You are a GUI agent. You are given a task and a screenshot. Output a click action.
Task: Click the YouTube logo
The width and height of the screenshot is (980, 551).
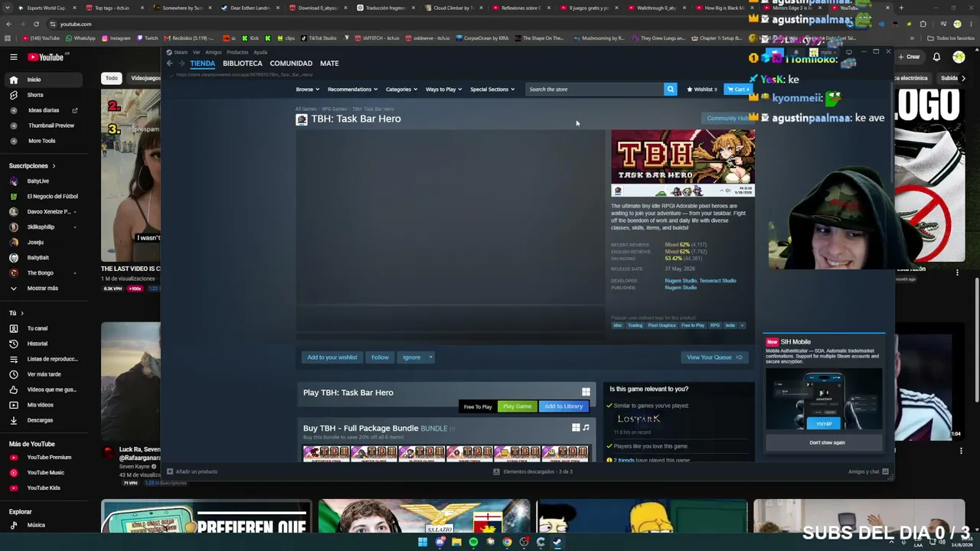tap(46, 57)
